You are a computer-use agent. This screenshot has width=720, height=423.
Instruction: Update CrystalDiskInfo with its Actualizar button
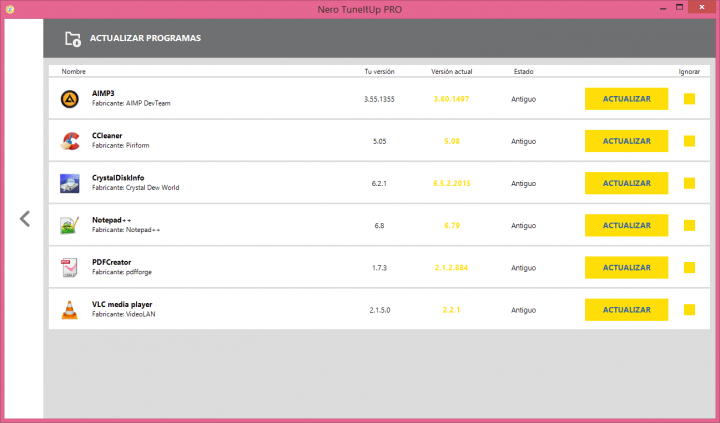(x=626, y=183)
